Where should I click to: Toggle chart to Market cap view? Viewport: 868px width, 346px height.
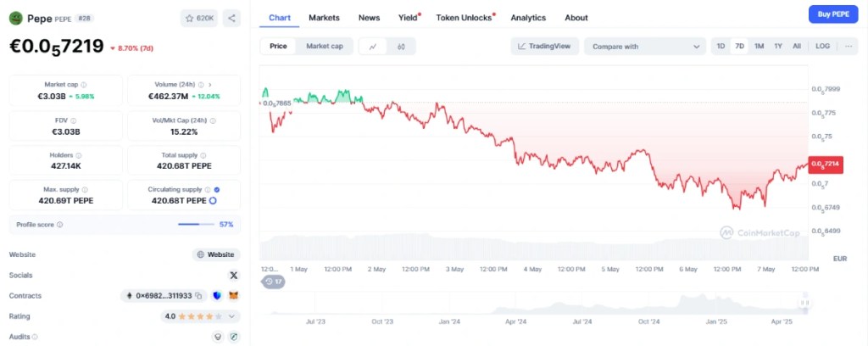tap(325, 47)
